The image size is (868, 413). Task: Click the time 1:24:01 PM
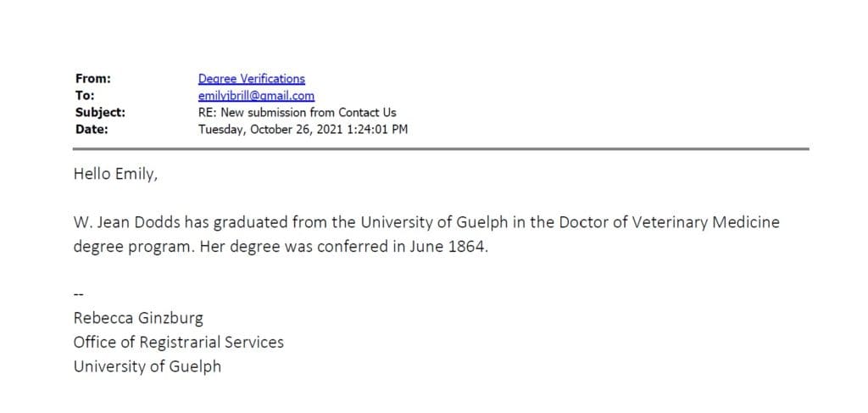point(379,130)
